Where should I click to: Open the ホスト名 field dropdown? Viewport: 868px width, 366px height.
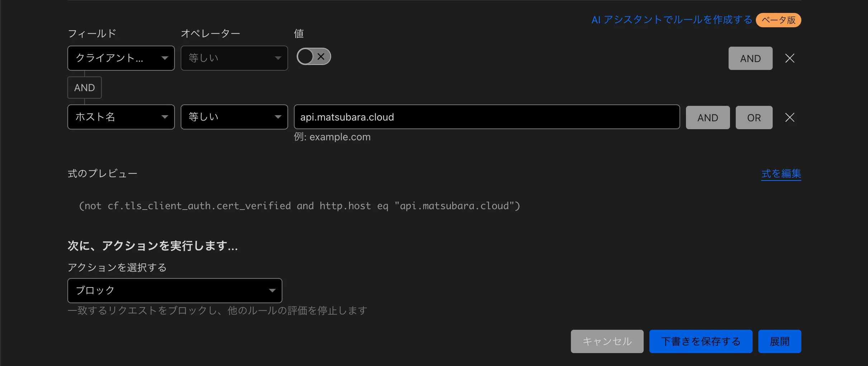[121, 117]
